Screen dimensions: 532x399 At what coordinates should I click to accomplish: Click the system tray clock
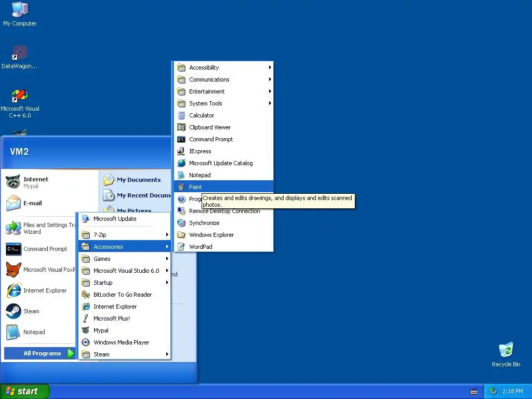(x=513, y=391)
